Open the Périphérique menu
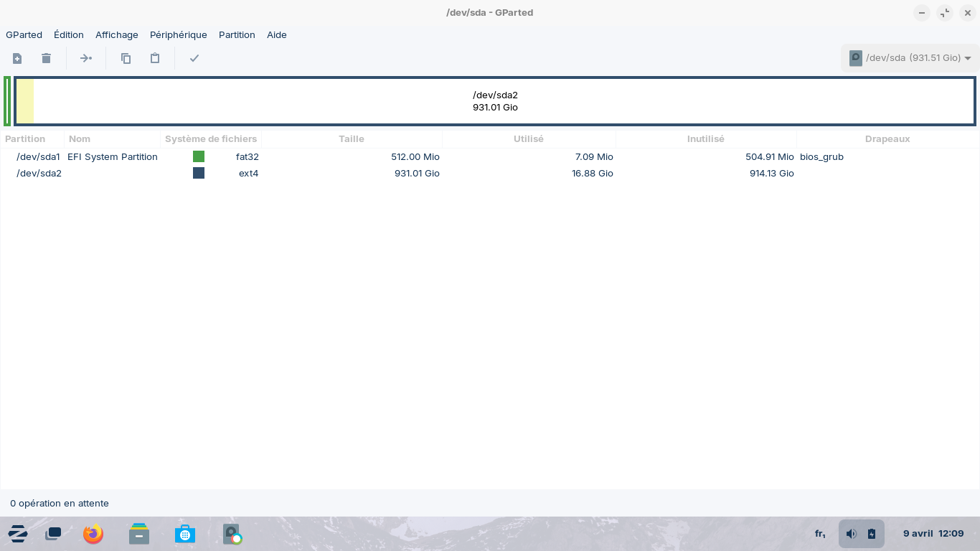The image size is (980, 551). (178, 34)
